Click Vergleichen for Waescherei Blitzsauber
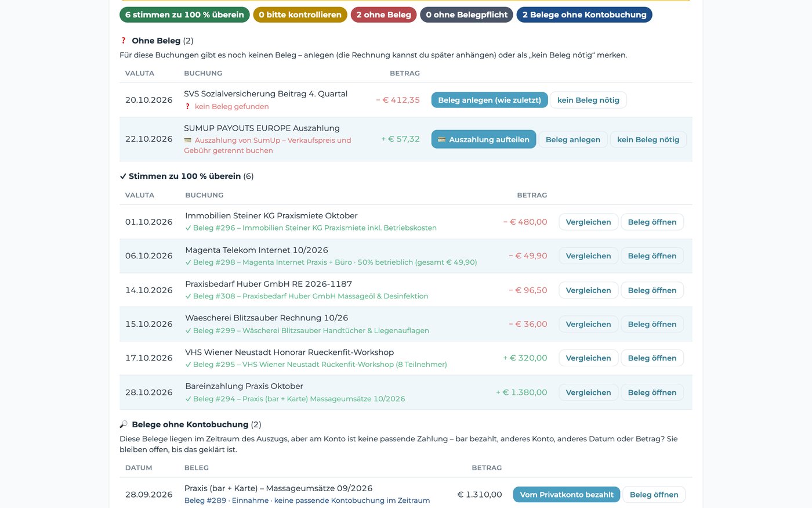The width and height of the screenshot is (812, 508). 588,324
